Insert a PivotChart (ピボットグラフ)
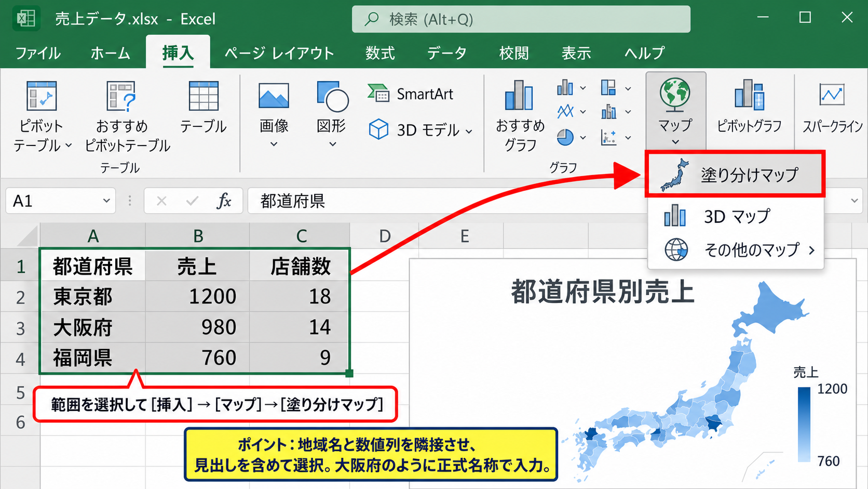 click(x=749, y=106)
